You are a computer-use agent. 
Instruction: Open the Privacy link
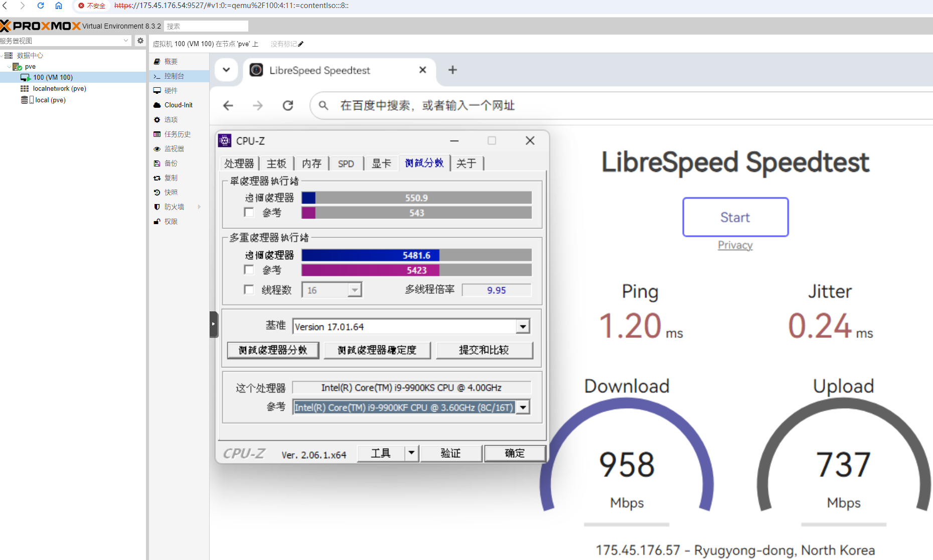(735, 245)
